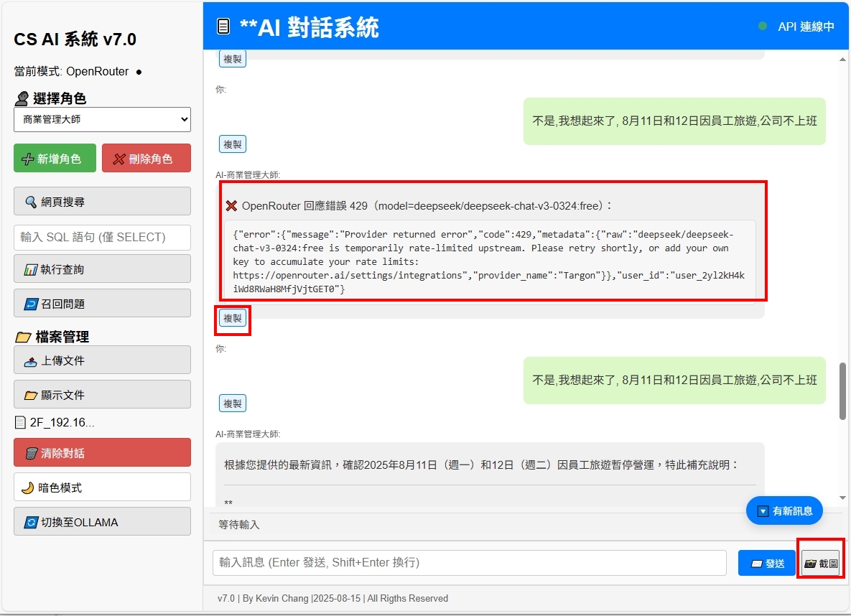Copy the OpenRouter 429 error message

232,318
